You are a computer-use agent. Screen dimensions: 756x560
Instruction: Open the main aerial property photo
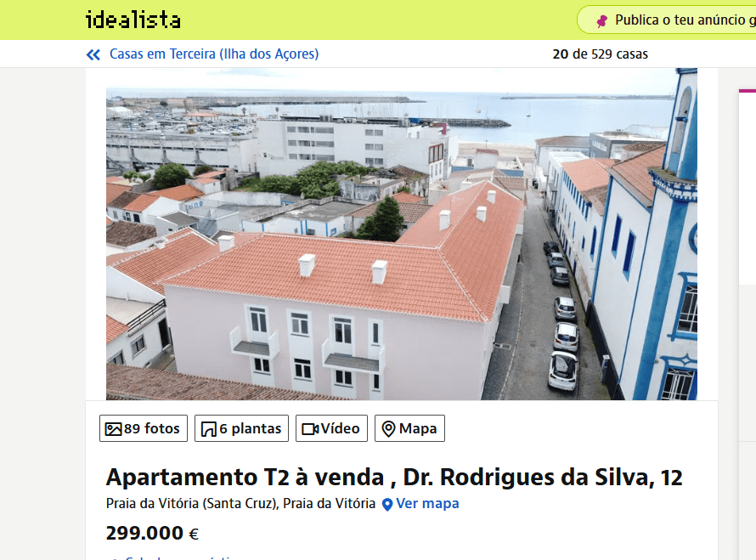coord(402,234)
